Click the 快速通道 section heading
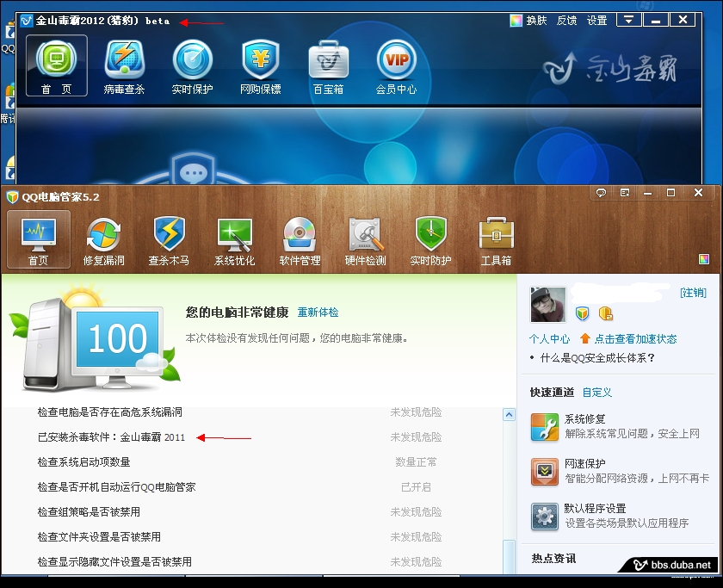This screenshot has width=723, height=588. [x=552, y=393]
